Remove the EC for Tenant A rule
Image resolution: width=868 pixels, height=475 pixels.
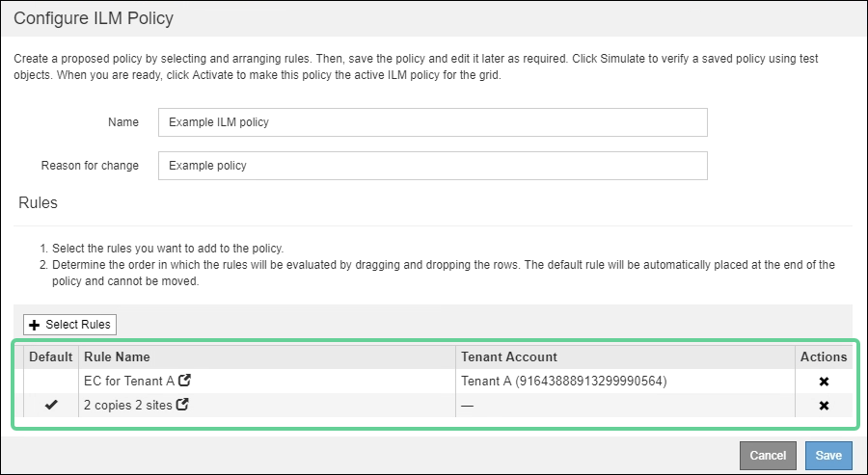pyautogui.click(x=824, y=382)
